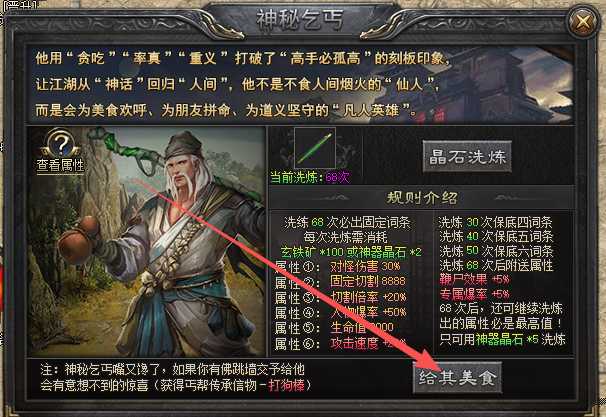The width and height of the screenshot is (606, 417).
Task: Select 属性⑥ 攻击速度 entry
Action: click(x=340, y=343)
